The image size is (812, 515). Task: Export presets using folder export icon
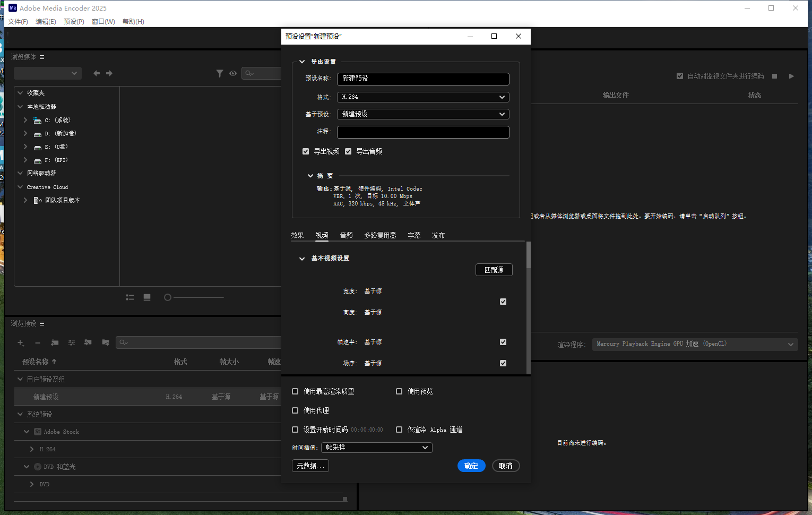coord(106,342)
